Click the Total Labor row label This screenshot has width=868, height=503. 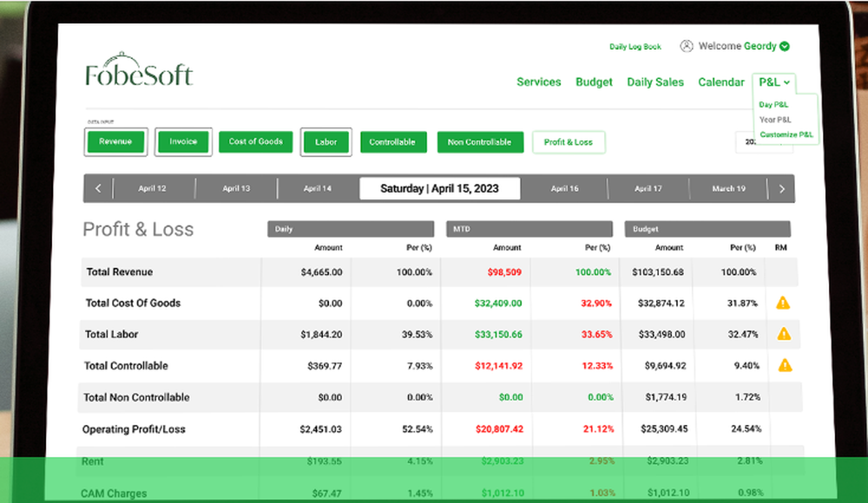(x=111, y=334)
